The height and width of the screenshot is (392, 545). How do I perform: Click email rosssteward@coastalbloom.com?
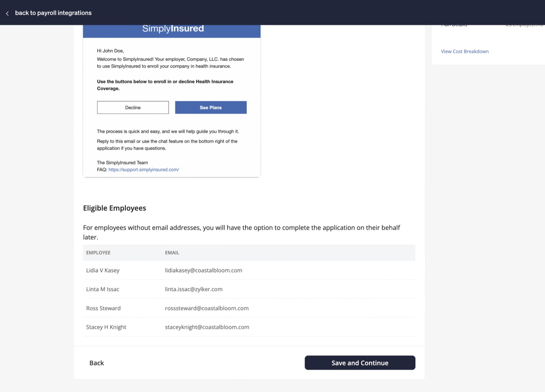click(207, 308)
